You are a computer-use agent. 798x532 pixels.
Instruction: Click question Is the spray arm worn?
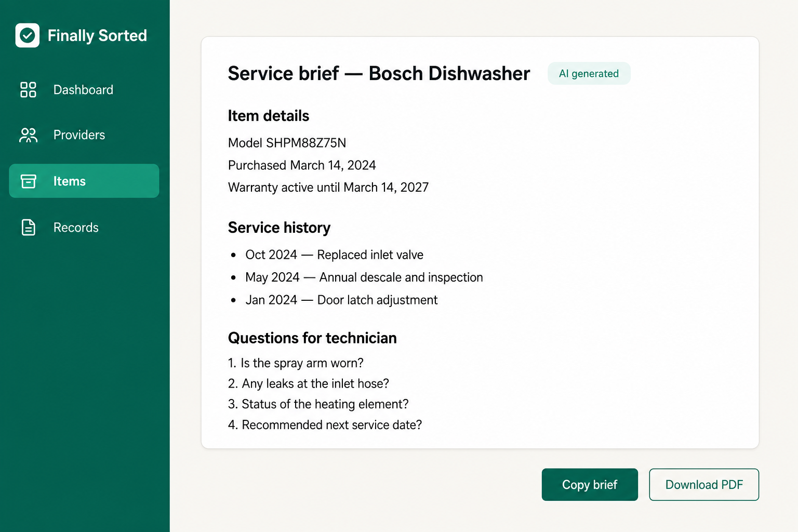296,363
